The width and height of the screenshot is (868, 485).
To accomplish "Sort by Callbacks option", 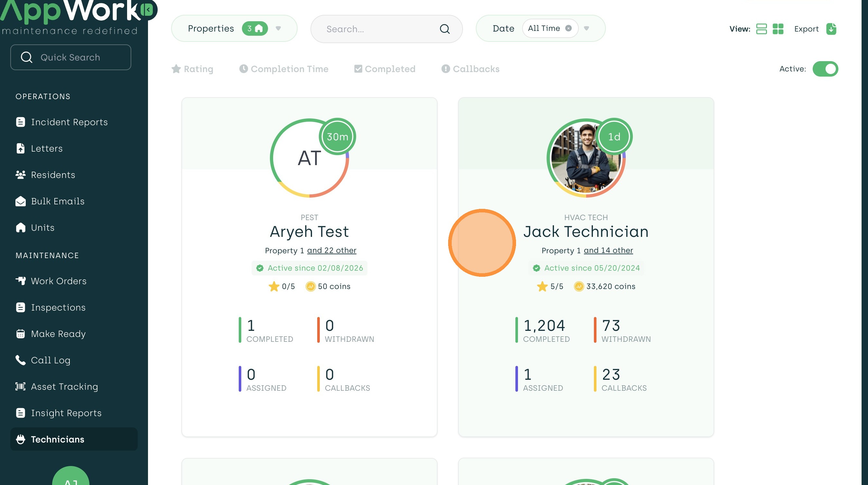I will click(470, 69).
